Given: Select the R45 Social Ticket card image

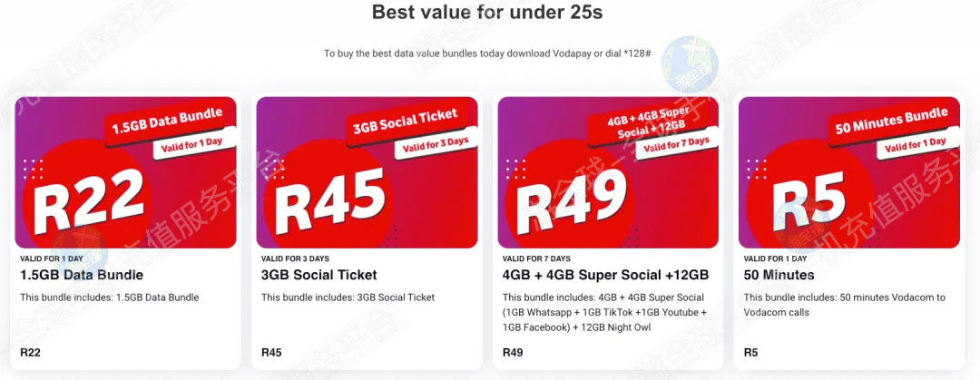Looking at the screenshot, I should [367, 172].
